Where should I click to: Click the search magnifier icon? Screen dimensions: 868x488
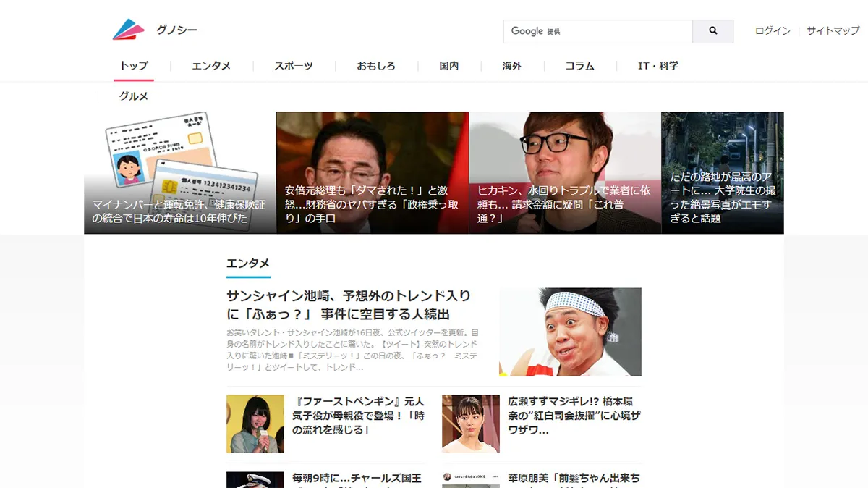712,31
